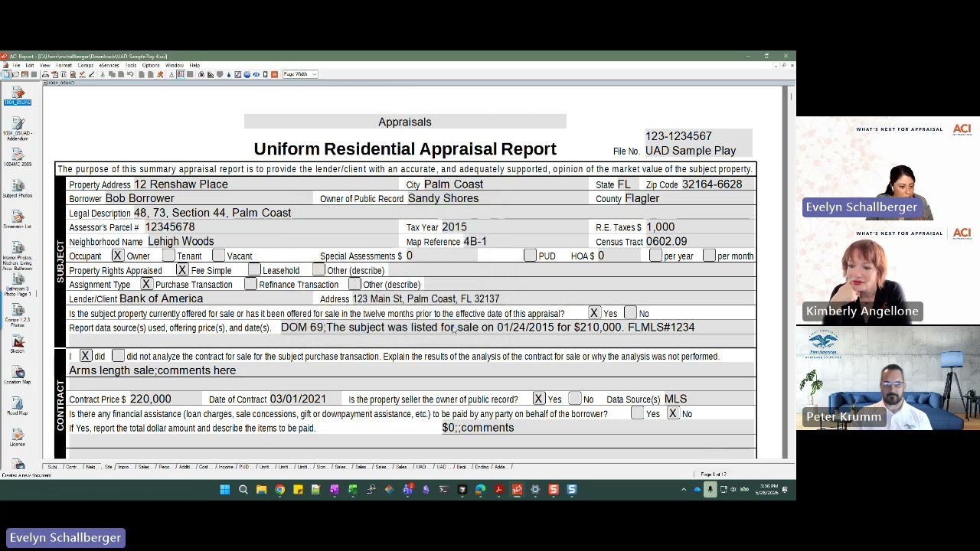Image resolution: width=980 pixels, height=551 pixels.
Task: Click the Contract Price field
Action: [167, 399]
